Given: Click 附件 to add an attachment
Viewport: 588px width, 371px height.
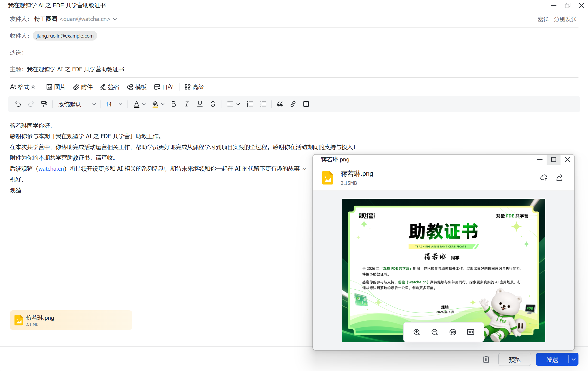Looking at the screenshot, I should click(x=83, y=87).
